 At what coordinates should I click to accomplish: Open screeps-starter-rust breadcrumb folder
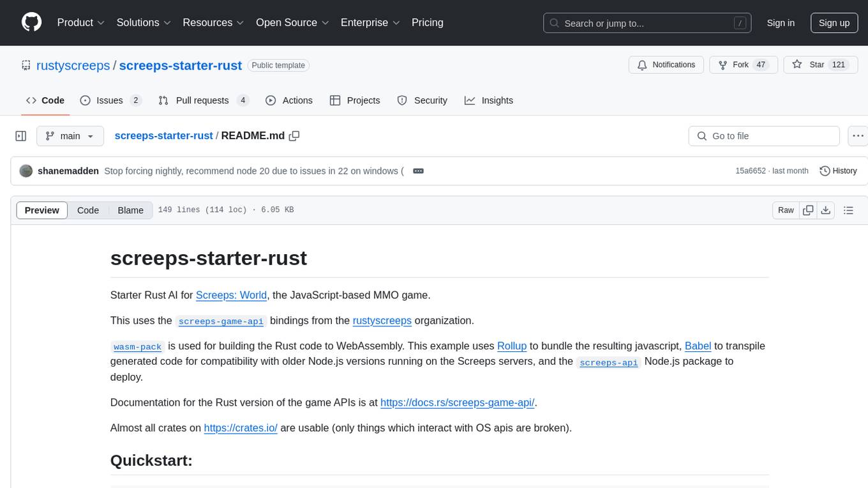click(x=163, y=135)
